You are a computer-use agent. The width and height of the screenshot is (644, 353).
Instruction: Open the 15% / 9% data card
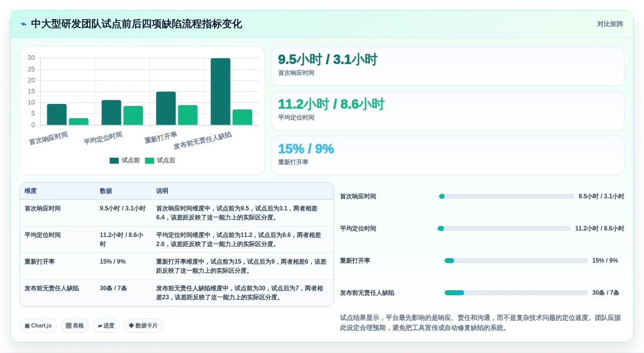[x=448, y=155]
